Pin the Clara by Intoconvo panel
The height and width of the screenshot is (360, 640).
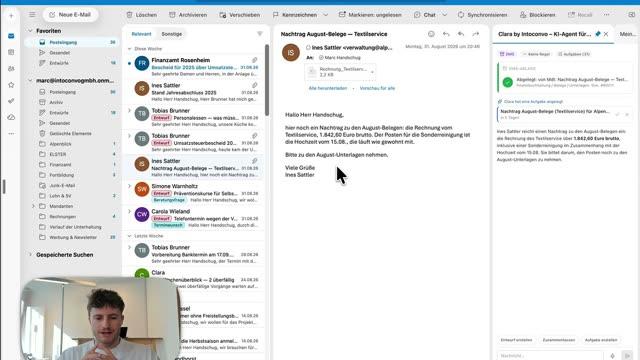(598, 34)
